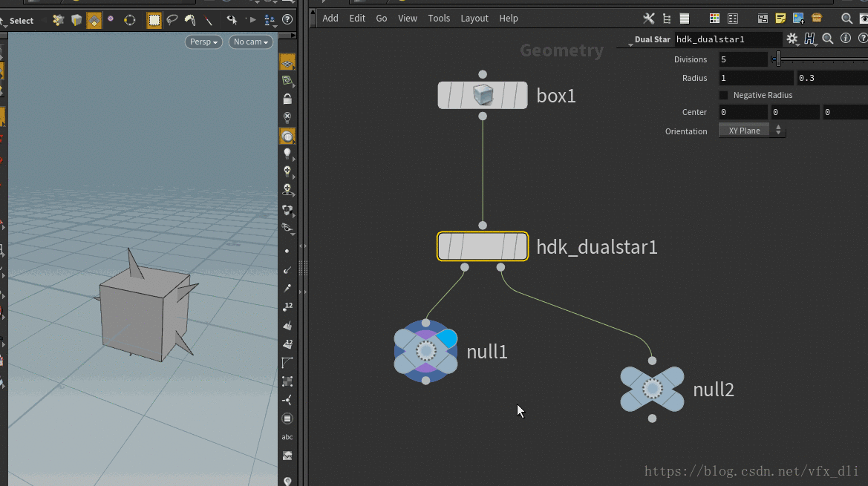Click the viewport background image icon

(287, 456)
